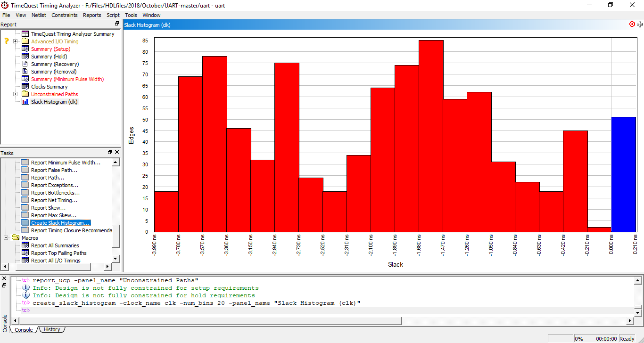Click the Macros folder icon

[16, 238]
